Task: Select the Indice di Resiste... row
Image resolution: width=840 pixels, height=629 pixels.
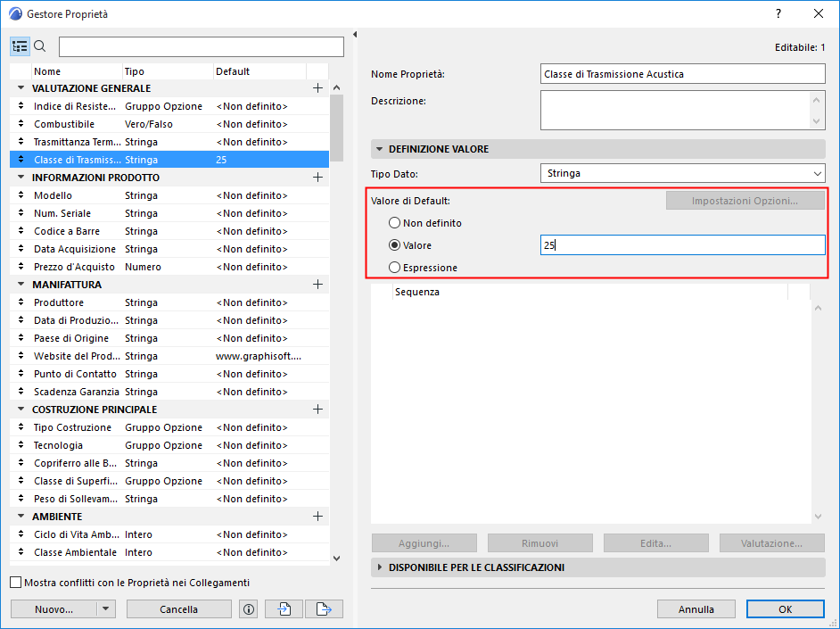Action: pyautogui.click(x=169, y=106)
